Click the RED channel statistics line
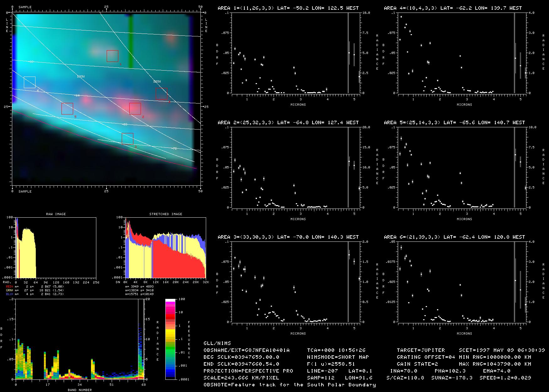The width and height of the screenshot is (549, 392). (x=35, y=286)
